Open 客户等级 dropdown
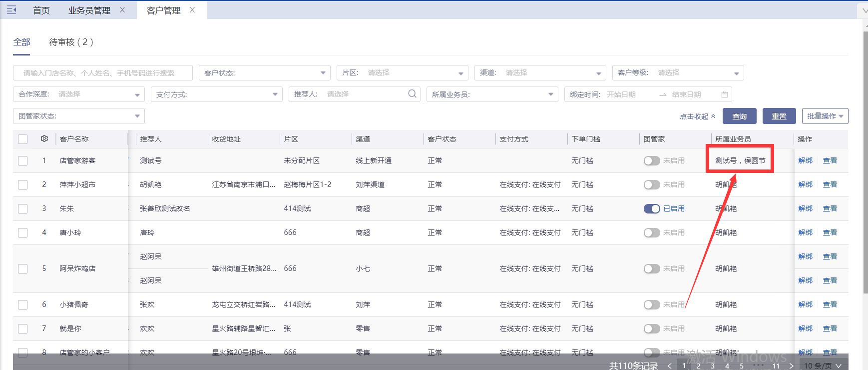The image size is (868, 370). coord(678,72)
